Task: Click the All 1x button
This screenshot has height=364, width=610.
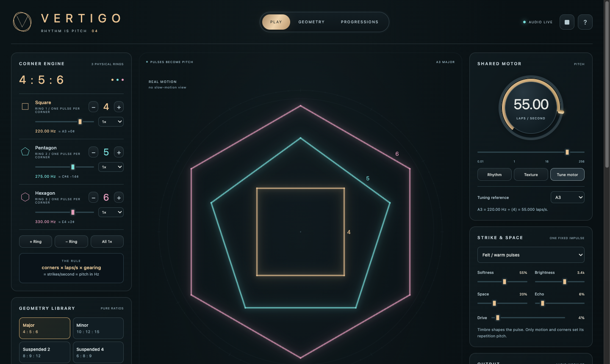Action: (107, 241)
